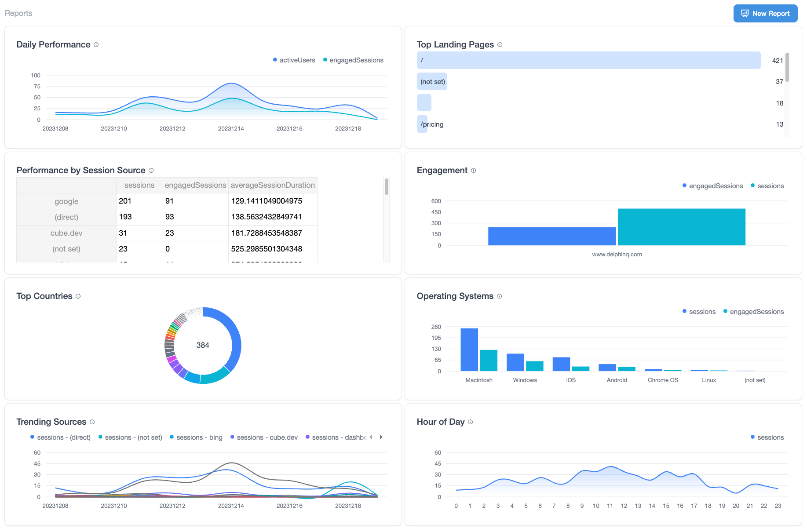
Task: Toggle sessions legend in Engagement chart
Action: (x=767, y=186)
